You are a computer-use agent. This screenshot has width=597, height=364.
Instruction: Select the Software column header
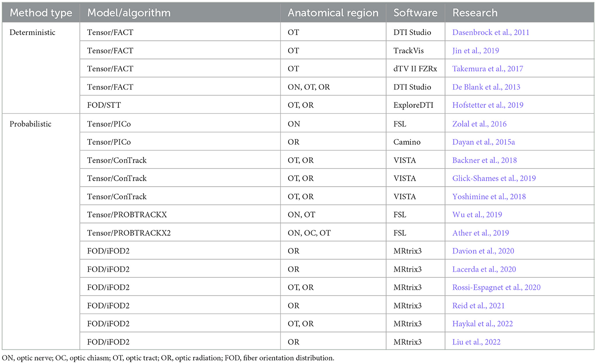coord(416,13)
